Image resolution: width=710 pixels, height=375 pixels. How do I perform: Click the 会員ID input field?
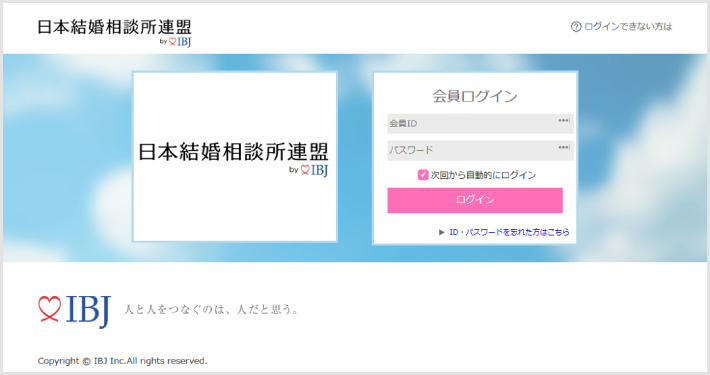[x=480, y=123]
